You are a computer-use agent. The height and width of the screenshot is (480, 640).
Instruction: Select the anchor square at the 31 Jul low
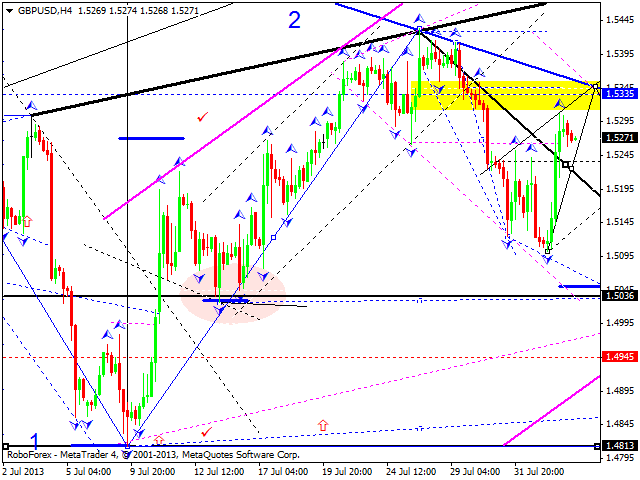(x=548, y=251)
